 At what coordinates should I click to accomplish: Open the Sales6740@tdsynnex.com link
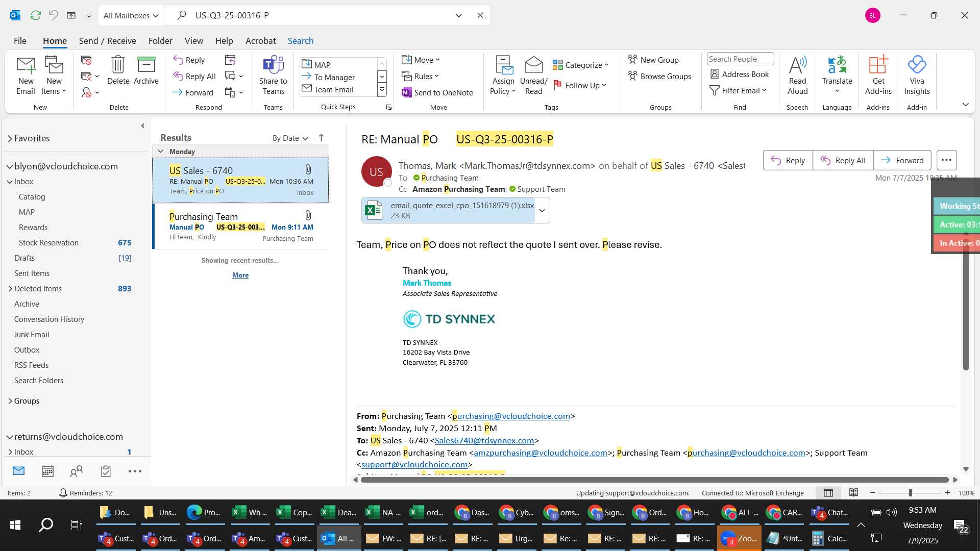[x=484, y=440]
